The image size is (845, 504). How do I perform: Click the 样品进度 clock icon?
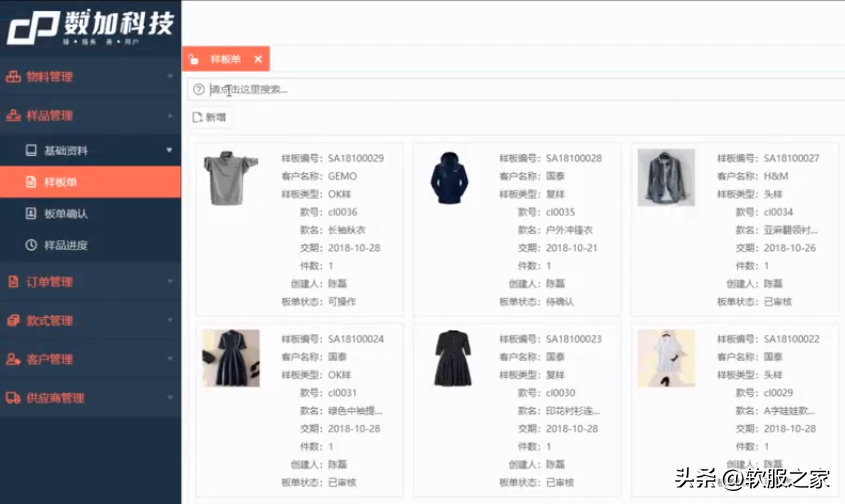pos(30,245)
